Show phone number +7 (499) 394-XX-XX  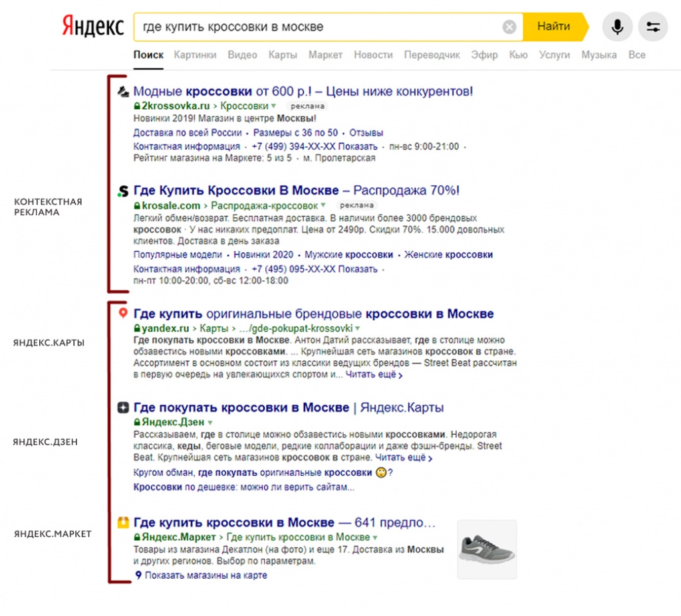(x=315, y=147)
